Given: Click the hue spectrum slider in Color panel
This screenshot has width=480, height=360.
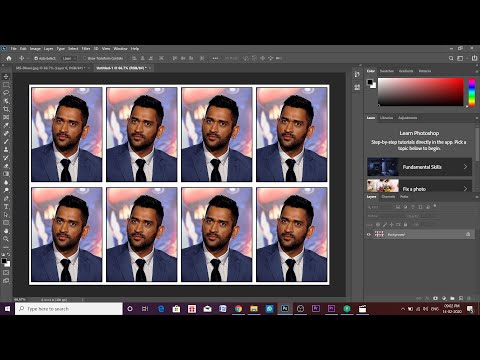Looking at the screenshot, I should pos(471,92).
